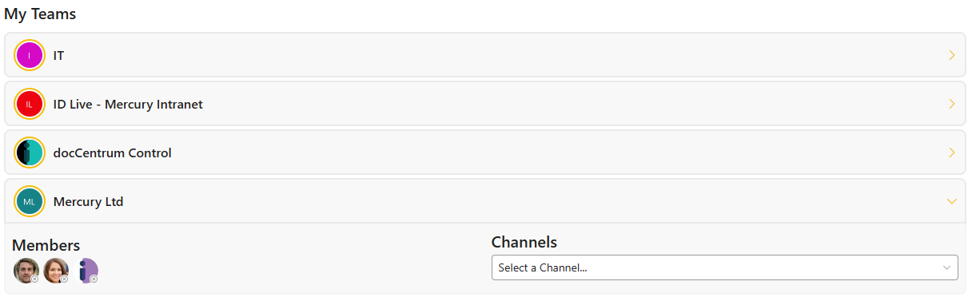Click the channel dropdown arrow
Image resolution: width=980 pixels, height=305 pixels.
947,267
